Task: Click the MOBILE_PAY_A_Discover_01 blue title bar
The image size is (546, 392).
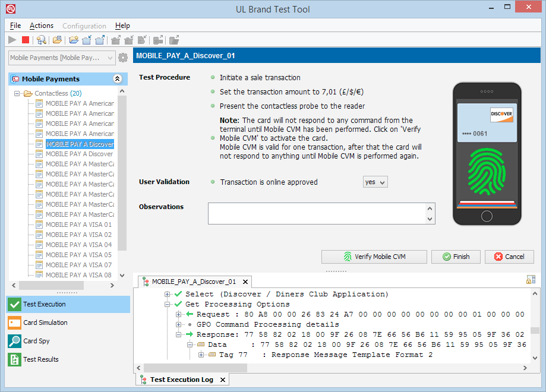Action: 337,56
